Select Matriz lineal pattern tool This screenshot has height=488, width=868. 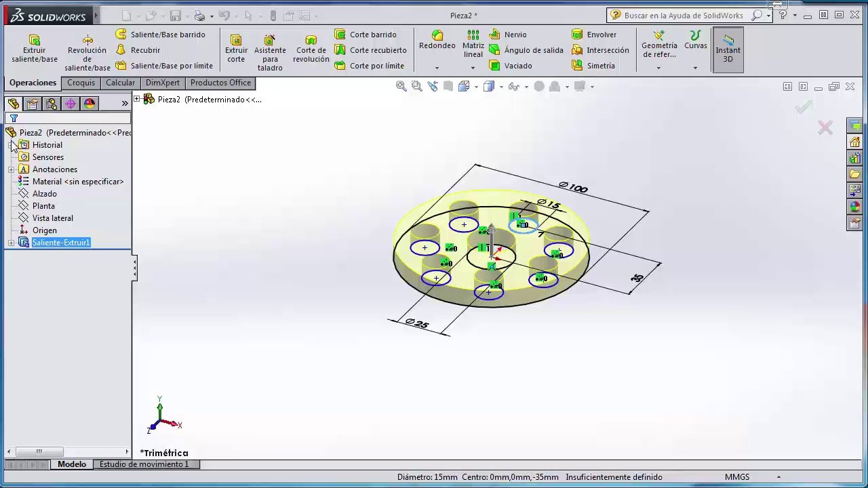click(x=473, y=44)
